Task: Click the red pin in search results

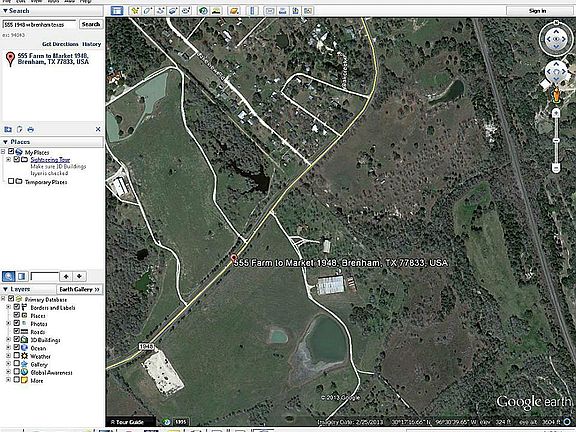Action: click(x=10, y=59)
